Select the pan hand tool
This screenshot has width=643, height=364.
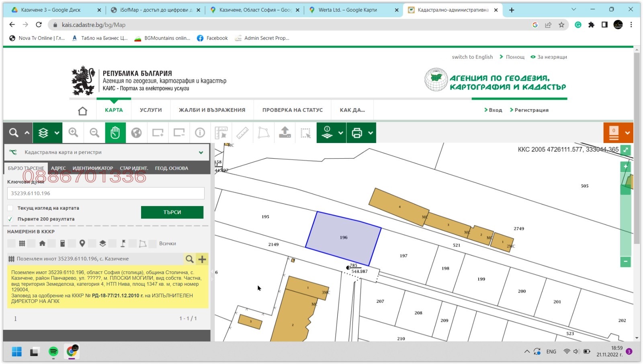coord(115,133)
